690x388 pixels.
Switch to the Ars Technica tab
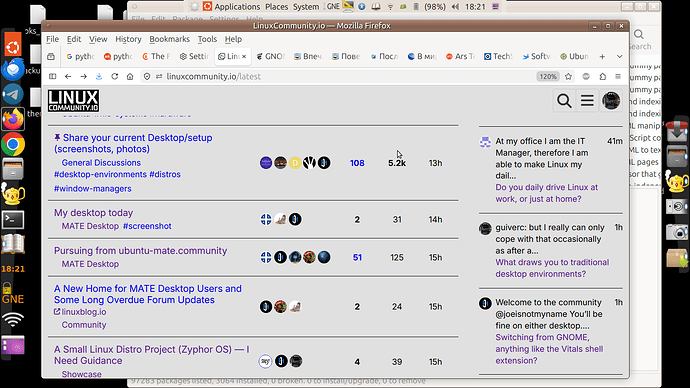460,56
